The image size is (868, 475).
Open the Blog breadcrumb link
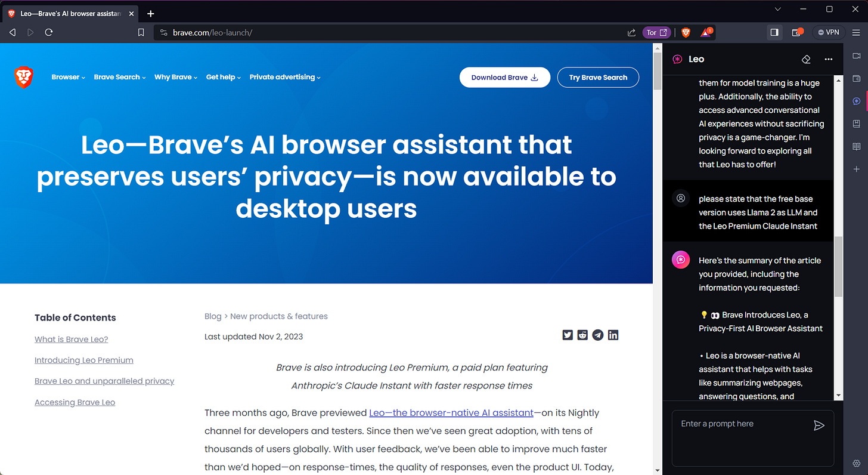(x=213, y=316)
